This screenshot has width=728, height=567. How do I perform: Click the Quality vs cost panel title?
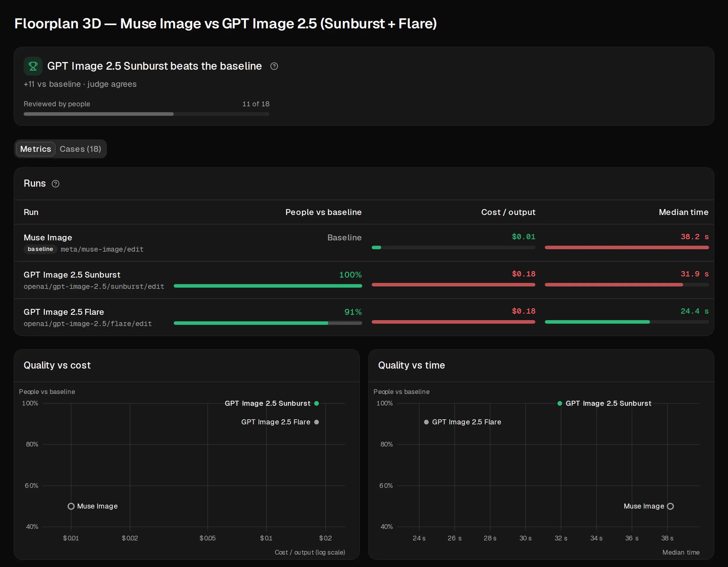point(57,365)
